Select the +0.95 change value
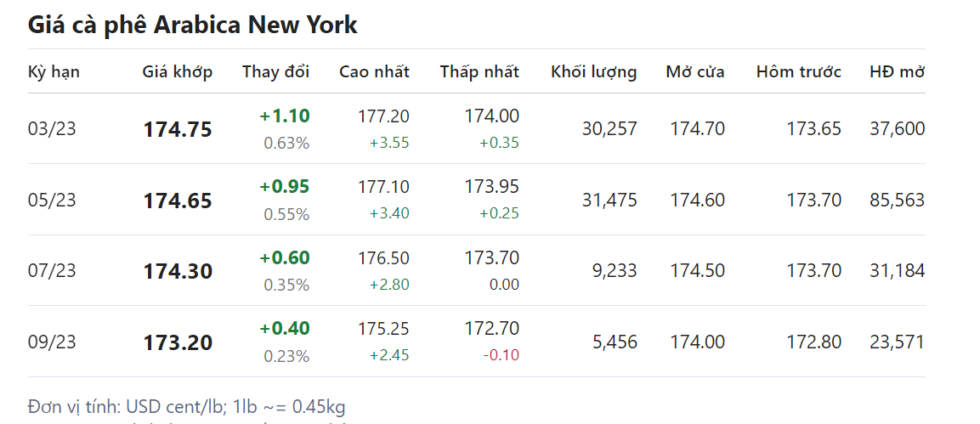The image size is (980, 424). pyautogui.click(x=284, y=187)
